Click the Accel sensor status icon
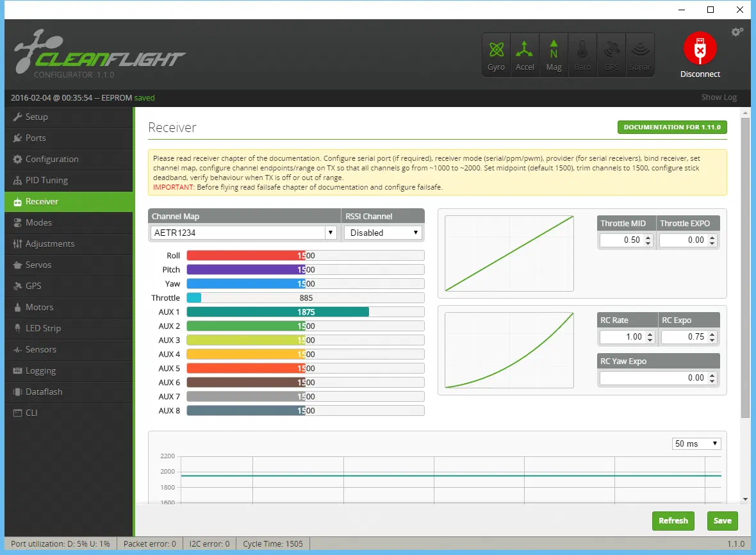This screenshot has width=756, height=555. click(x=525, y=55)
